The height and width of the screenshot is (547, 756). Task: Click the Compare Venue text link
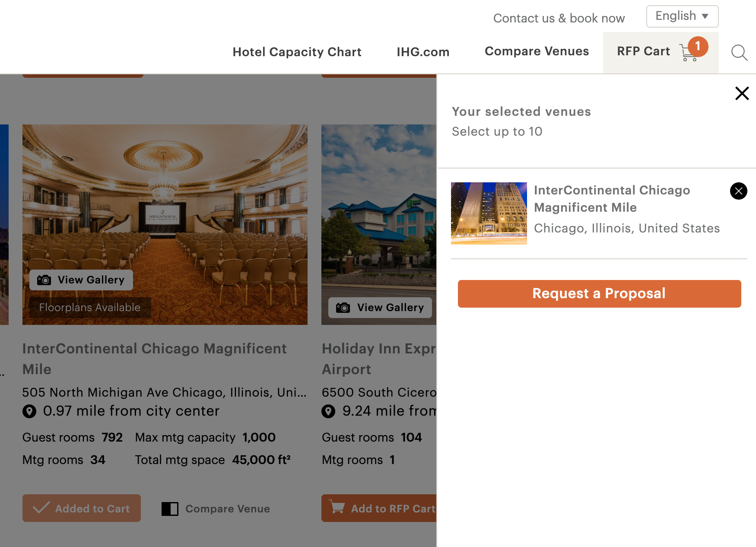pyautogui.click(x=228, y=509)
